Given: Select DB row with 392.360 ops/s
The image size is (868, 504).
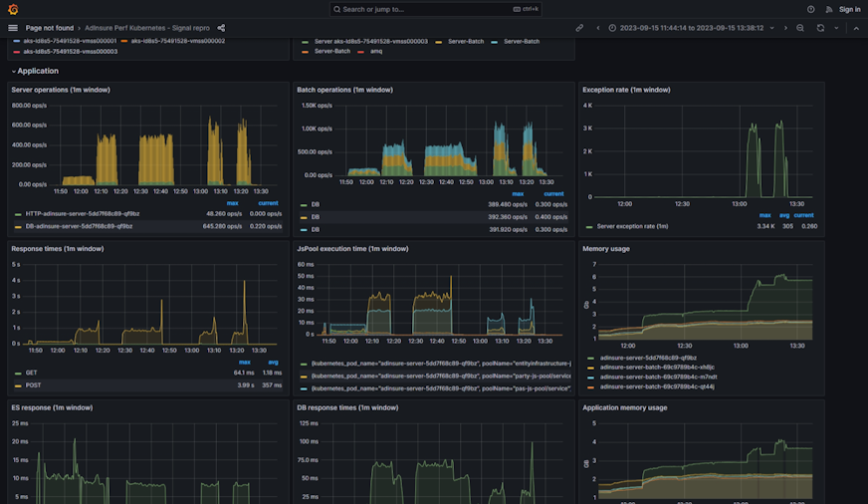Looking at the screenshot, I should [x=433, y=217].
